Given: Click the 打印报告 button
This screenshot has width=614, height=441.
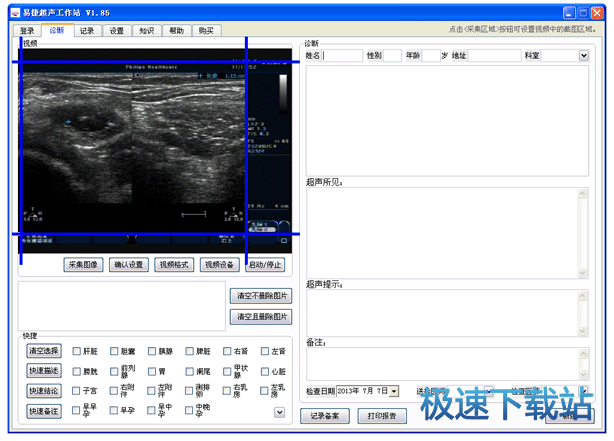Looking at the screenshot, I should point(382,416).
